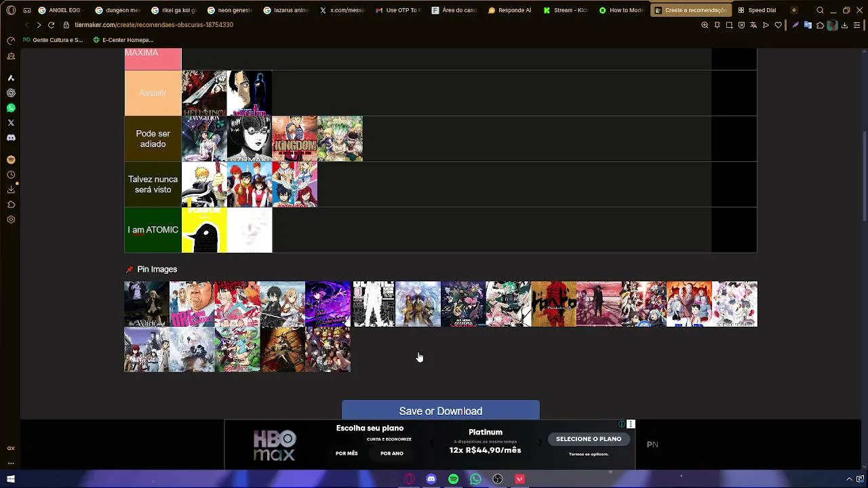Image resolution: width=868 pixels, height=488 pixels.
Task: Open E-Center Homepa... bookmark
Action: click(122, 40)
